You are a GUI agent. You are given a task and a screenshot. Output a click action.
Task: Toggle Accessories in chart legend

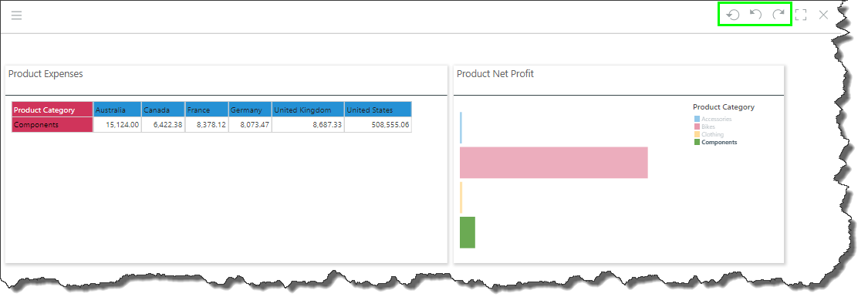pos(713,119)
